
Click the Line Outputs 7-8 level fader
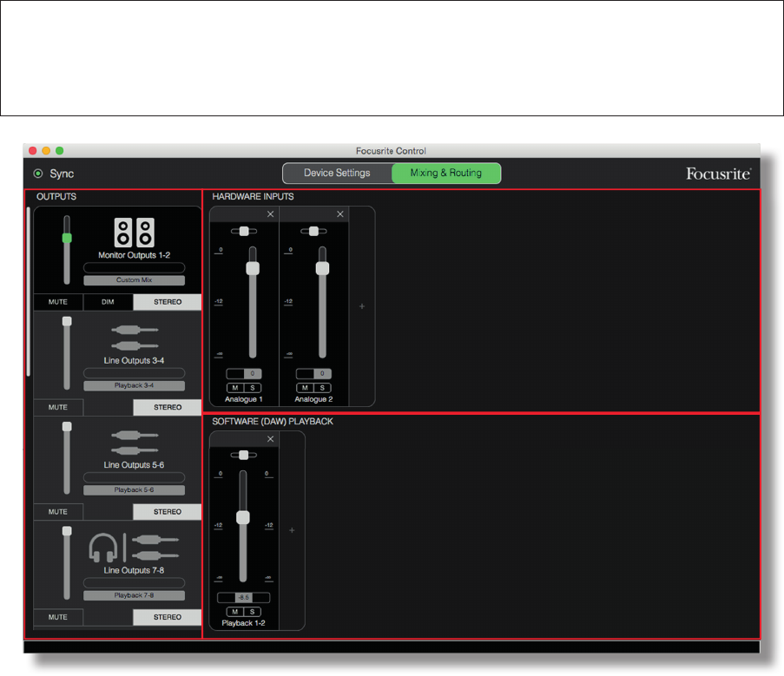(67, 531)
